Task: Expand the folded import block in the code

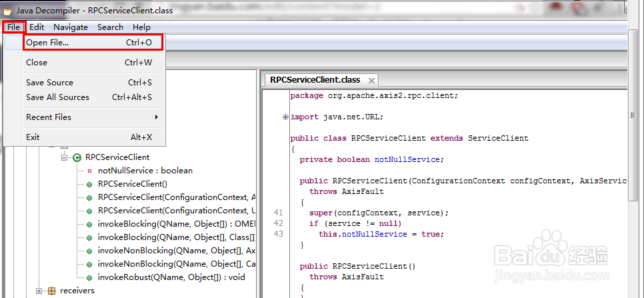Action: 286,117
